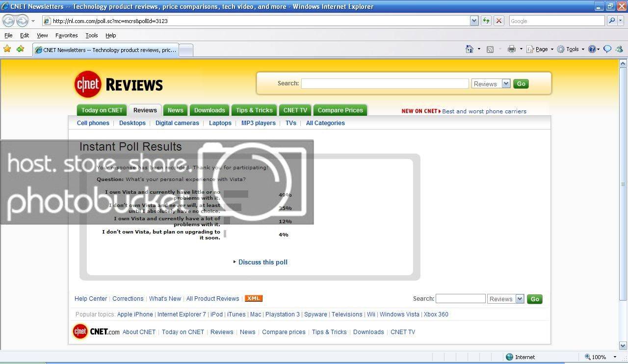Click the bottom Search text field

tap(461, 299)
